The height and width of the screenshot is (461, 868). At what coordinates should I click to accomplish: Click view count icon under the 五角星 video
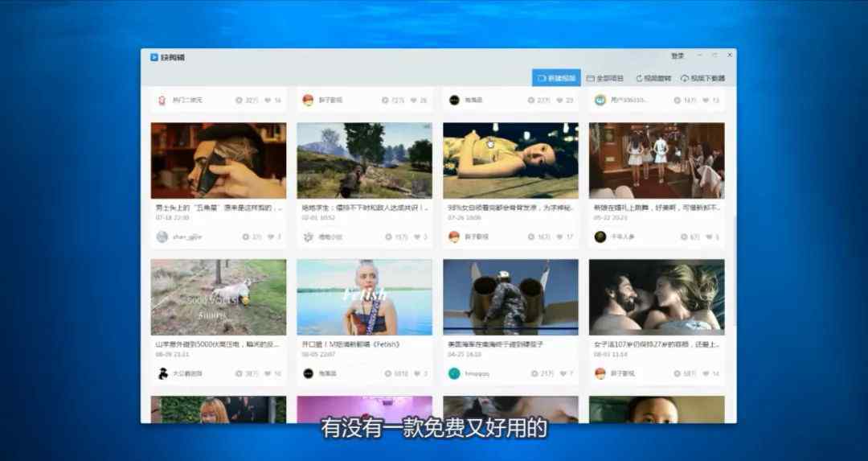246,237
